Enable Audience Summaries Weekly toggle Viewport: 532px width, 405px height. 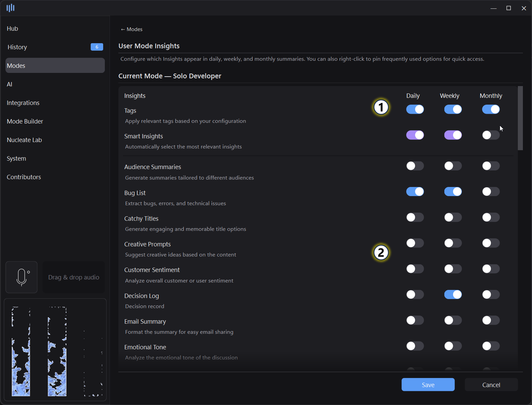pyautogui.click(x=453, y=166)
